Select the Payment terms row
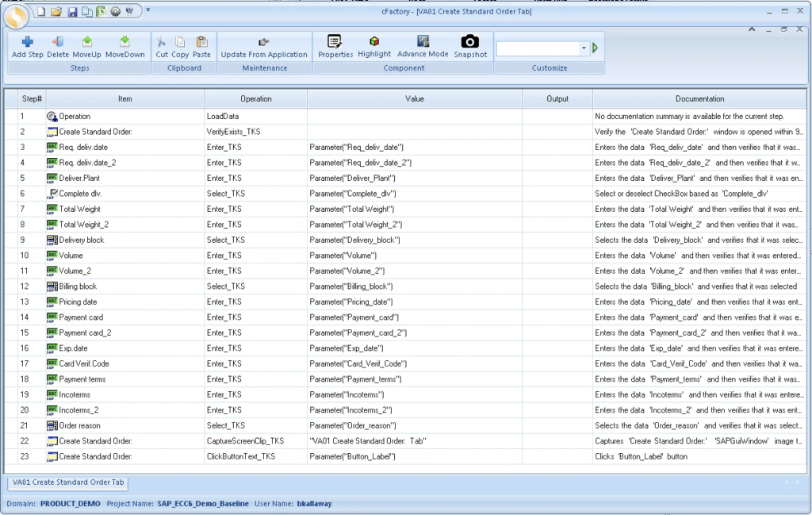Screen dimensions: 812x515 point(405,379)
